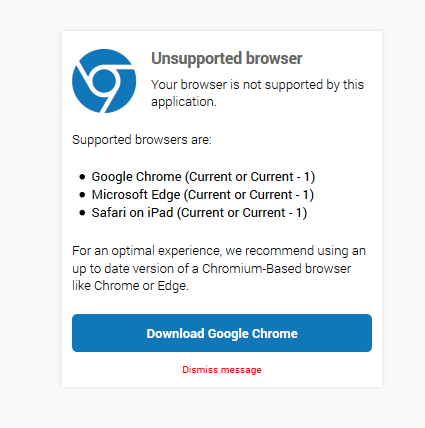Dismiss the unsupported browser message
Image resolution: width=425 pixels, height=428 pixels.
[x=222, y=370]
